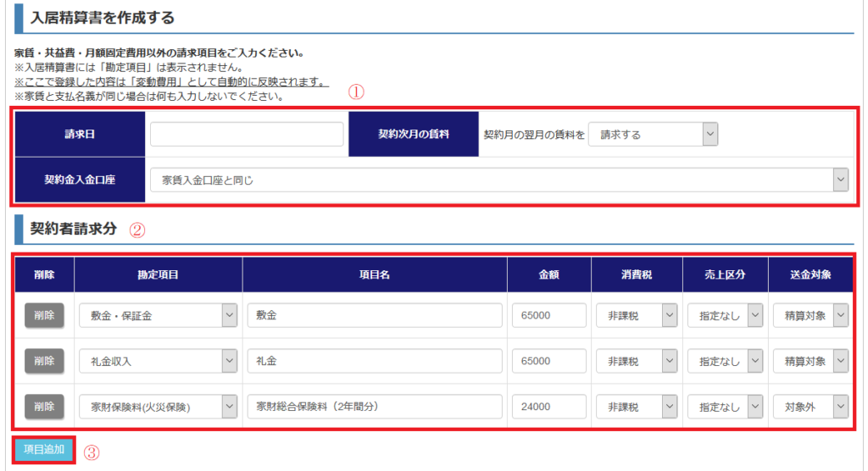Click the 消費税 column header
The image size is (868, 471).
point(637,274)
